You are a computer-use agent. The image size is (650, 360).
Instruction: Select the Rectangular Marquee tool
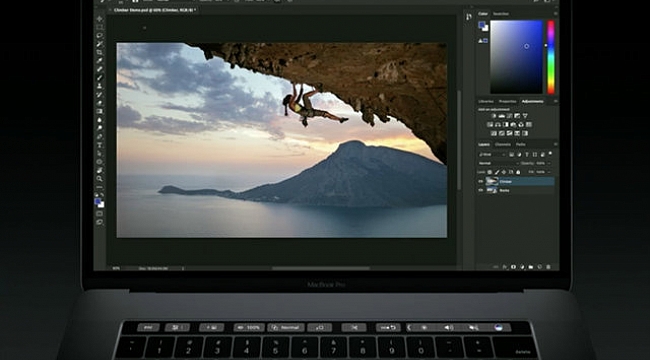pyautogui.click(x=99, y=27)
